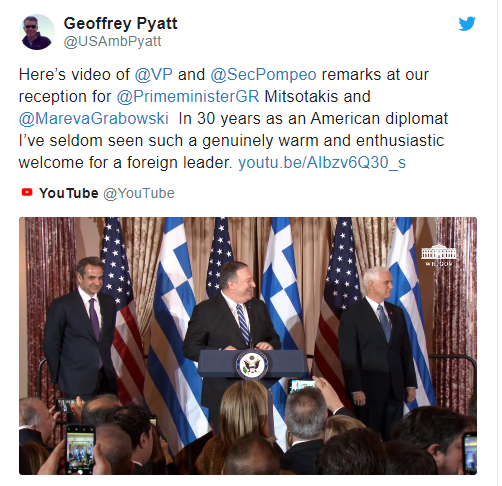Click the bold YouTube card label
This screenshot has height=486, width=502.
[x=69, y=193]
